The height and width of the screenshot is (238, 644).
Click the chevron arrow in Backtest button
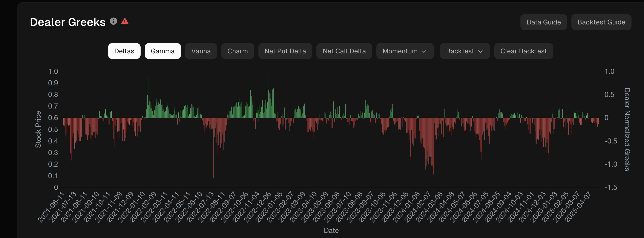click(480, 51)
